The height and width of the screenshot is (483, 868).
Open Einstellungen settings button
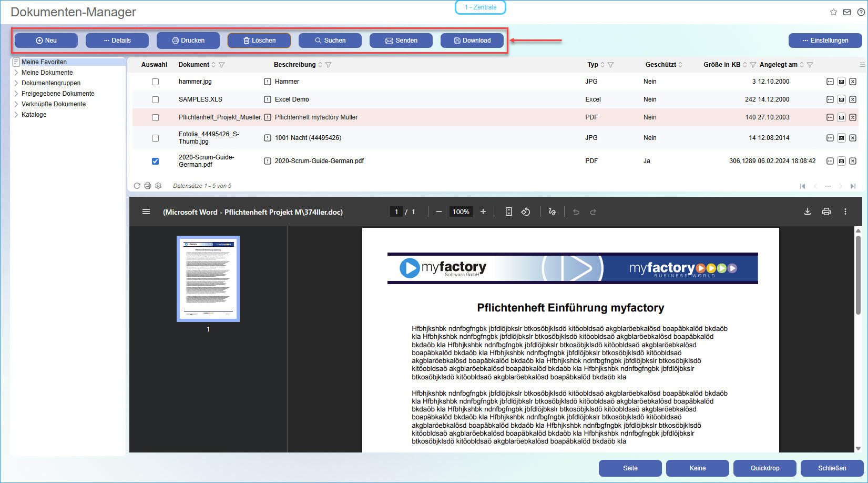[x=825, y=41]
